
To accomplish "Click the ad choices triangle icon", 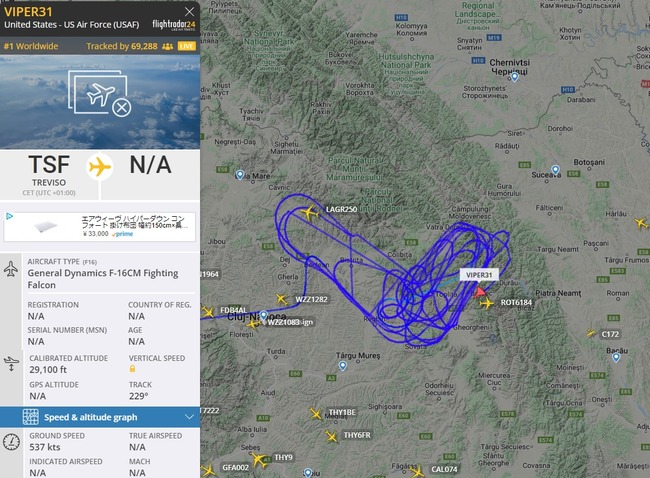I will point(9,216).
